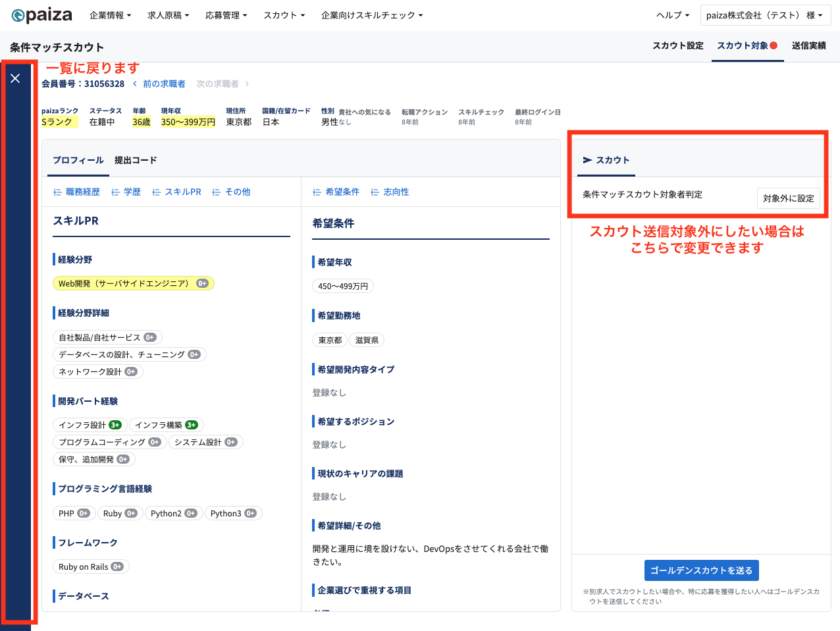
Task: Click the ネットワーク設計 tag
Action: [98, 371]
